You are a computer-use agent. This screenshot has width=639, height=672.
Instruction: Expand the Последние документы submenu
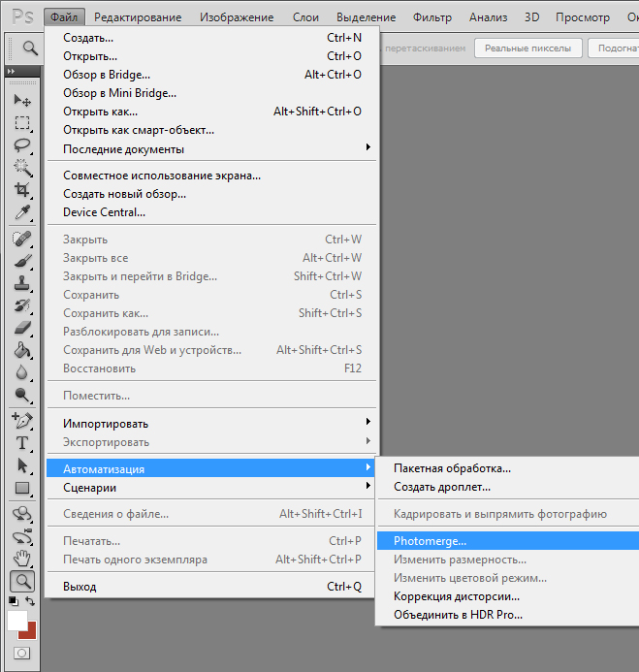(x=212, y=149)
